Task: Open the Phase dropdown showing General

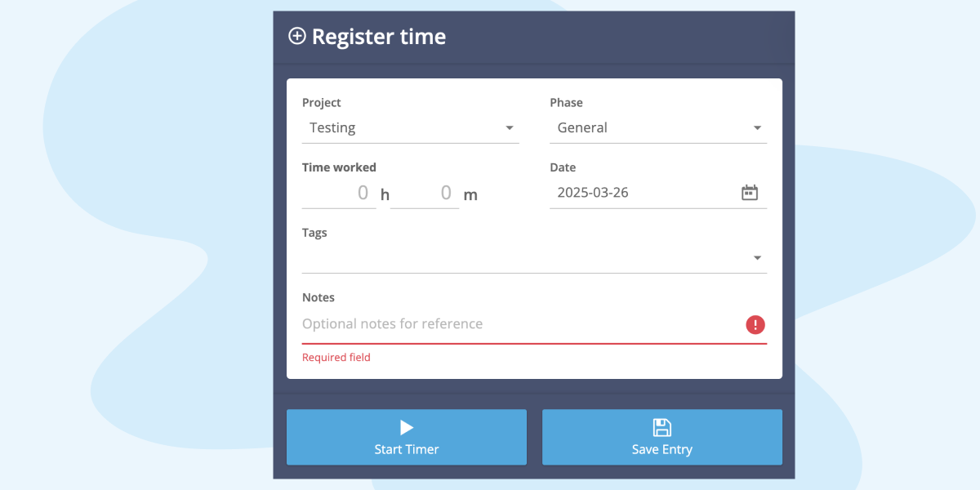Action: pos(756,127)
